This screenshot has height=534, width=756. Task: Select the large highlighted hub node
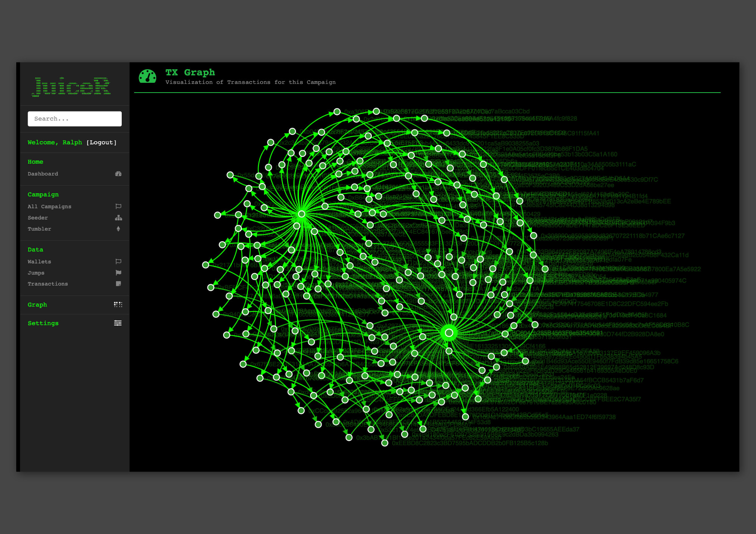[x=449, y=333]
